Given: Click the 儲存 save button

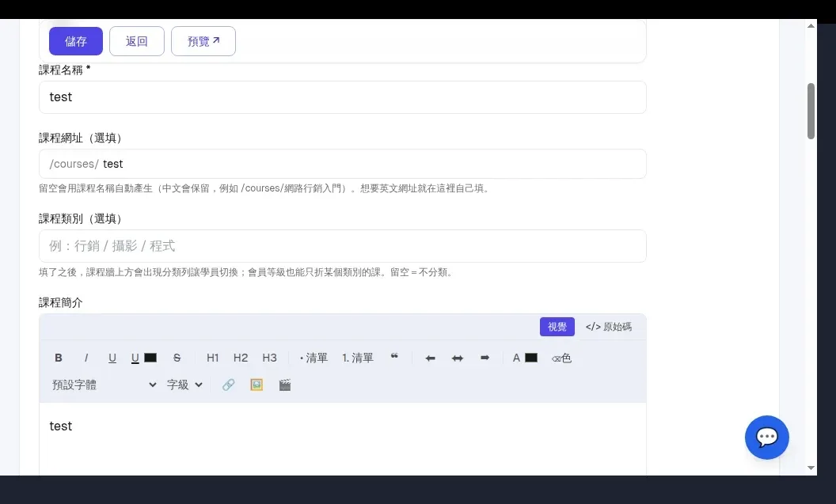Looking at the screenshot, I should [x=76, y=41].
